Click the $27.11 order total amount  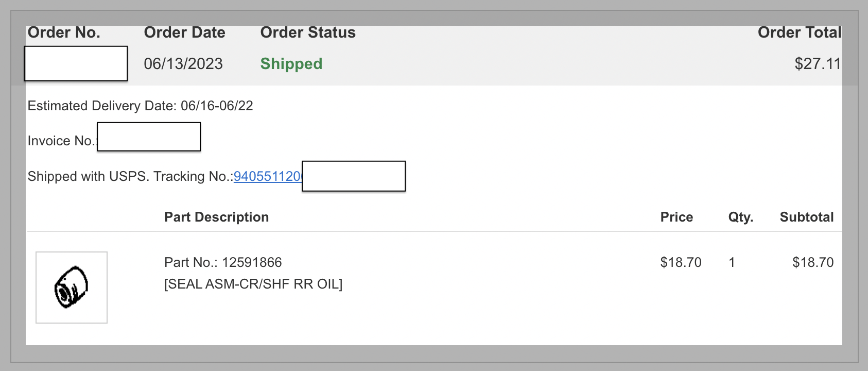(x=817, y=63)
